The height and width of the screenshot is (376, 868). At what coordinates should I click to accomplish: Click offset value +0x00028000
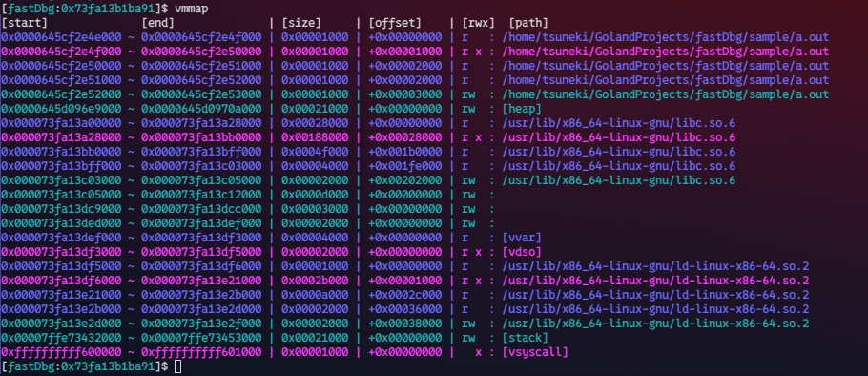tap(405, 137)
